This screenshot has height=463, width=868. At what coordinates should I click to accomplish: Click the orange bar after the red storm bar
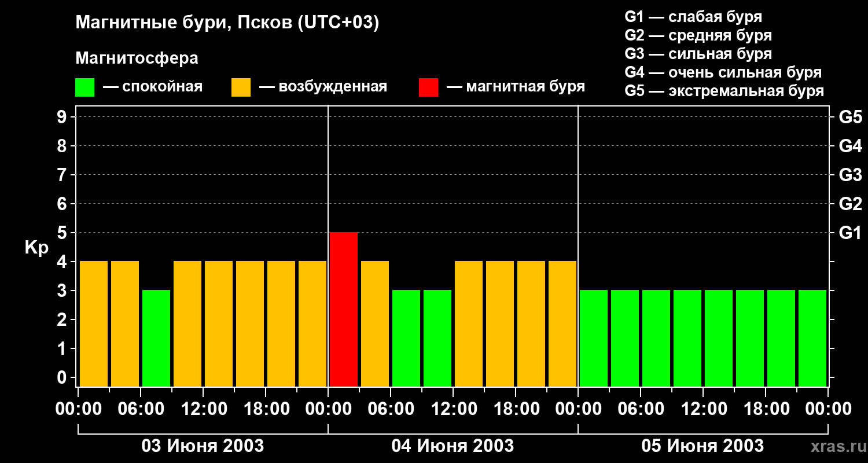point(375,324)
